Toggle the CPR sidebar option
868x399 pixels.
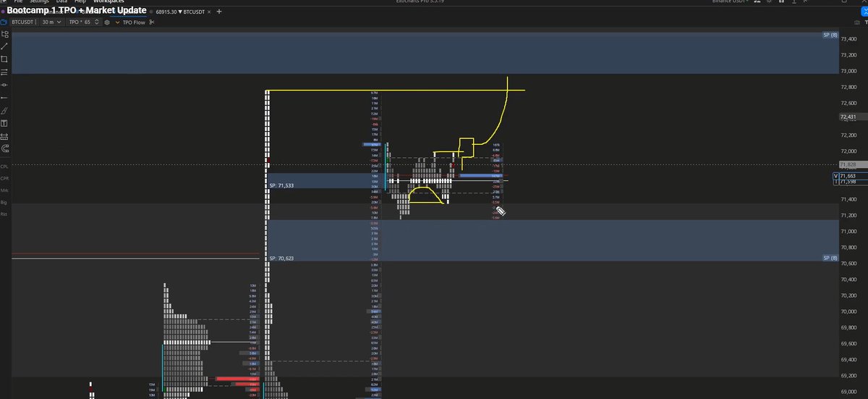[x=4, y=178]
